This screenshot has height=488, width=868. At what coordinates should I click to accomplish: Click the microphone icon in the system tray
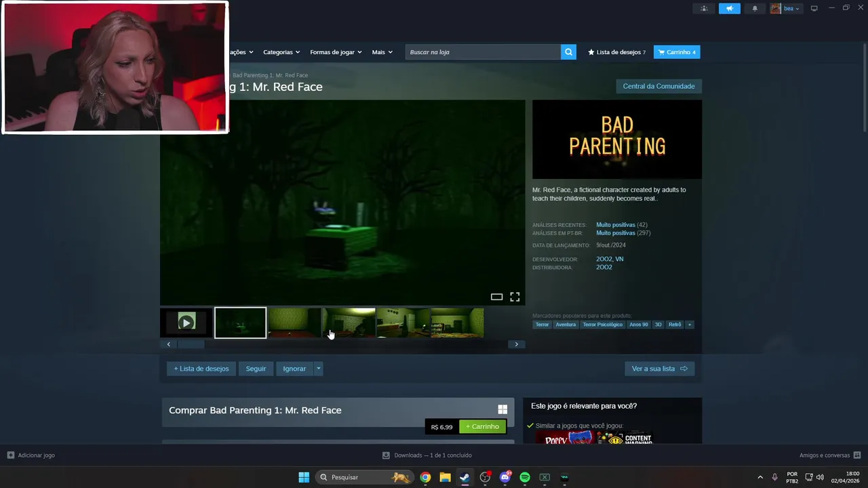pyautogui.click(x=775, y=477)
